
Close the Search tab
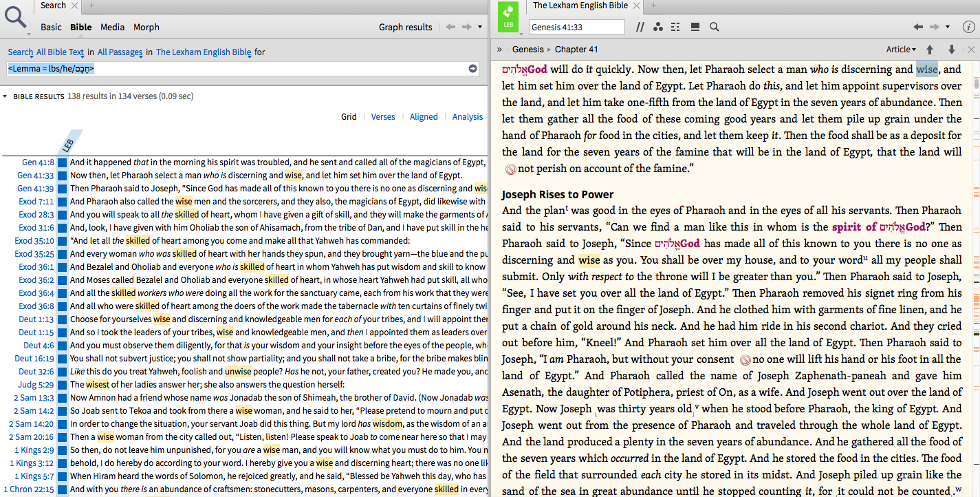[x=75, y=6]
